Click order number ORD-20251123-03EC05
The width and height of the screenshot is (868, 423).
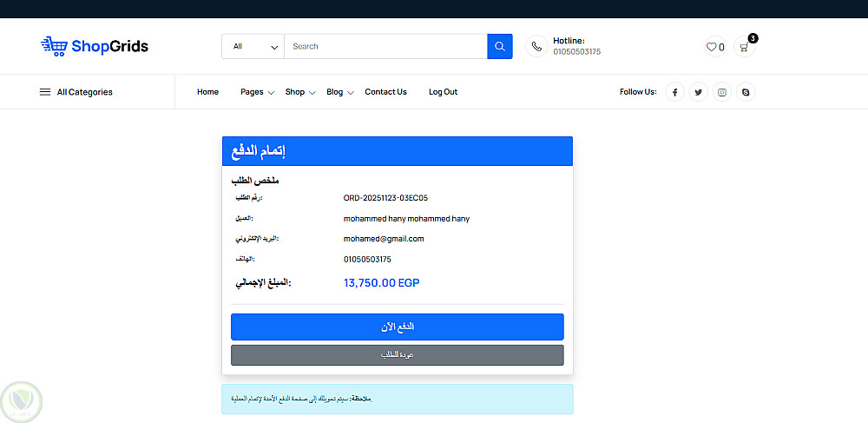(386, 198)
